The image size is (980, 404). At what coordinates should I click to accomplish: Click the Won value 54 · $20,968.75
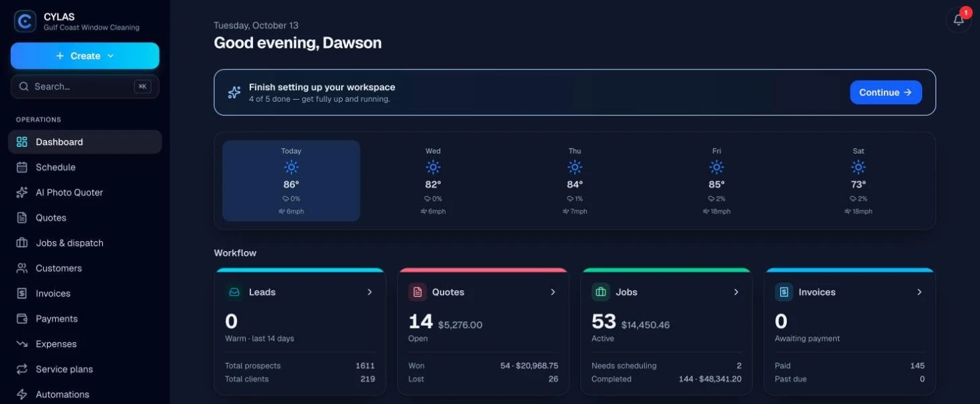(x=529, y=366)
